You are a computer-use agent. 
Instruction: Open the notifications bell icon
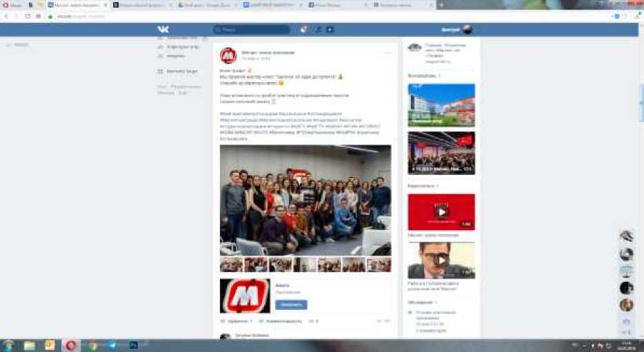click(x=304, y=30)
